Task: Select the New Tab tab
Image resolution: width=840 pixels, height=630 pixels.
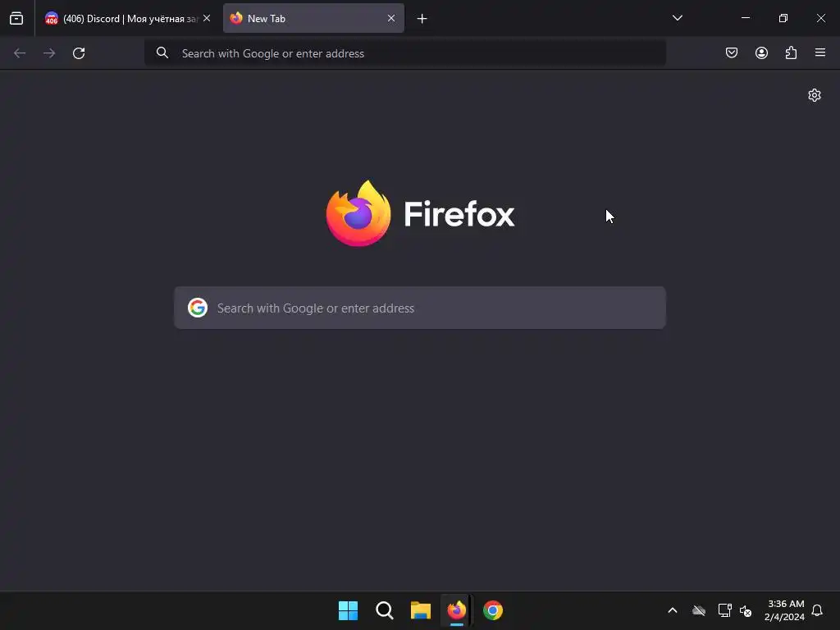Action: 313,18
